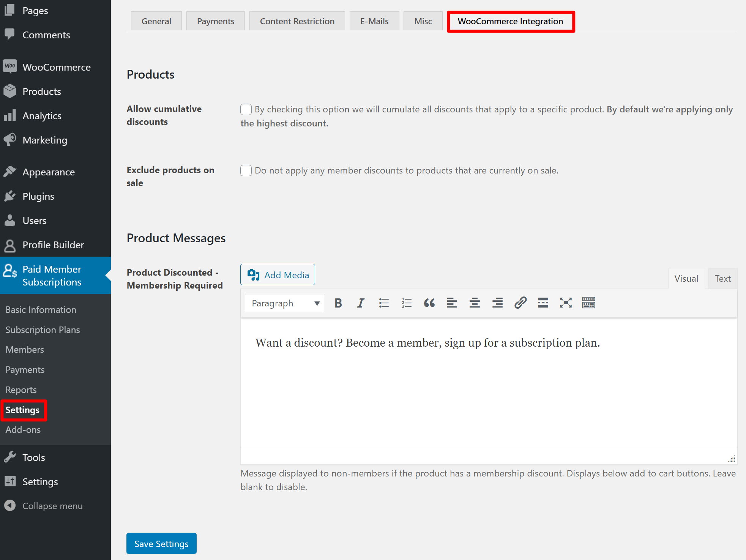Insert a numbered list
The width and height of the screenshot is (746, 560).
(407, 303)
